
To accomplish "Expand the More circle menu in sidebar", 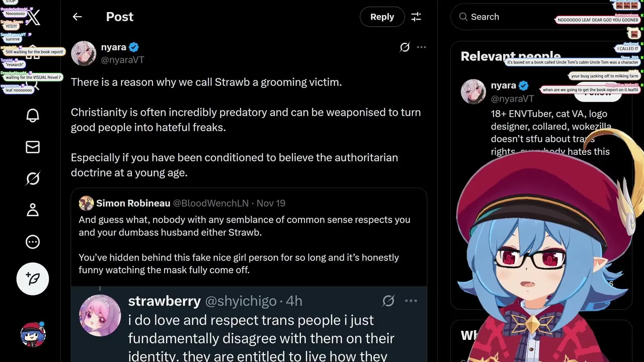I will pos(33,242).
